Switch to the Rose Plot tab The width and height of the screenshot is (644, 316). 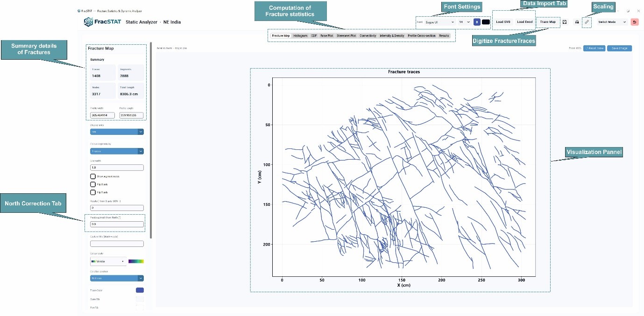tap(327, 35)
